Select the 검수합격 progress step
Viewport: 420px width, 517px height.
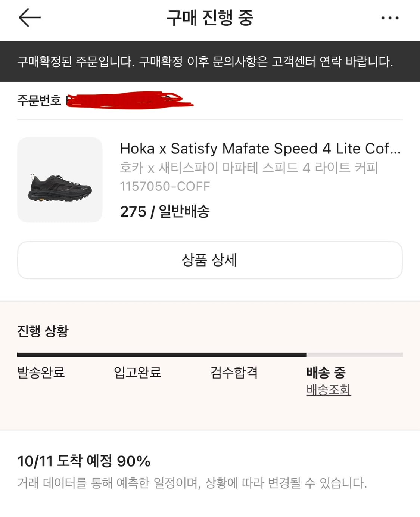point(234,372)
